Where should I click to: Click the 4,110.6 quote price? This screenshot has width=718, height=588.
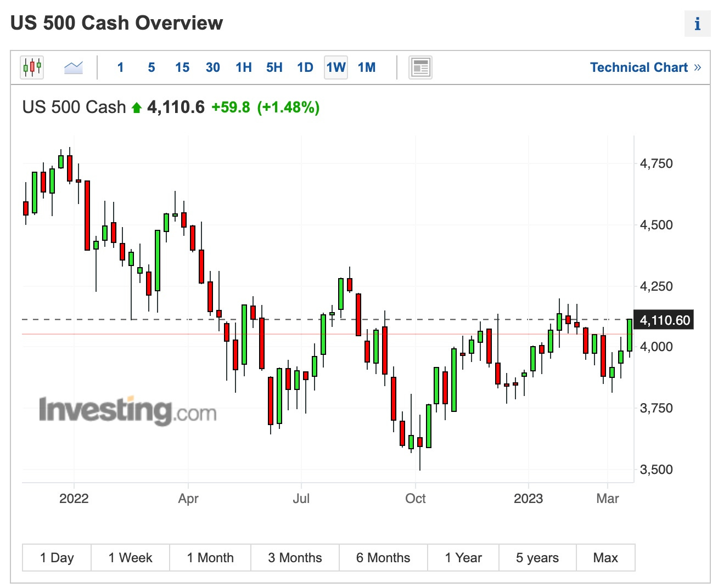[x=176, y=107]
